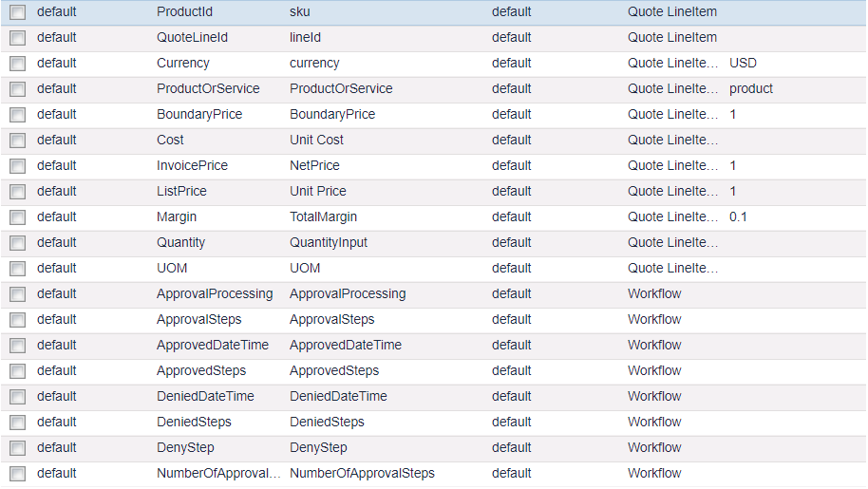Select the DenyStep row checkbox
The width and height of the screenshot is (868, 489).
[x=17, y=449]
